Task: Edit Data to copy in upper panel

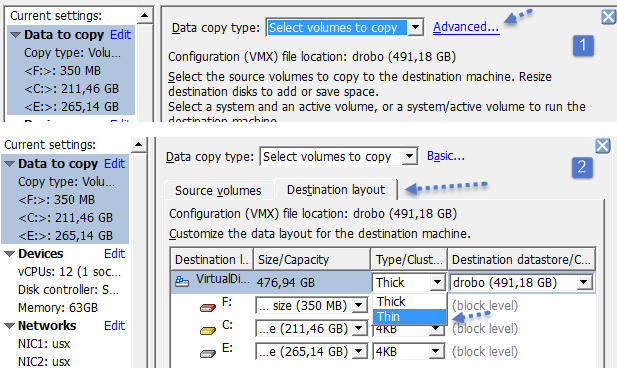Action: 120,35
